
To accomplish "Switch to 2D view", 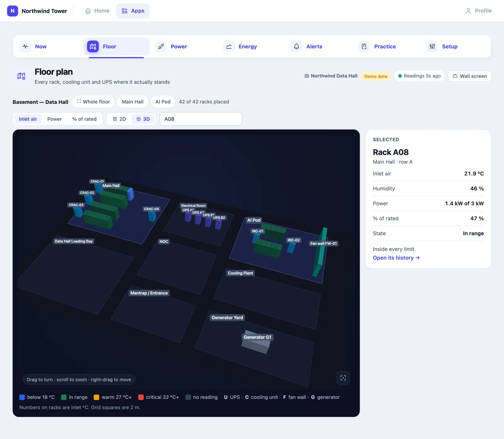I will click(119, 119).
